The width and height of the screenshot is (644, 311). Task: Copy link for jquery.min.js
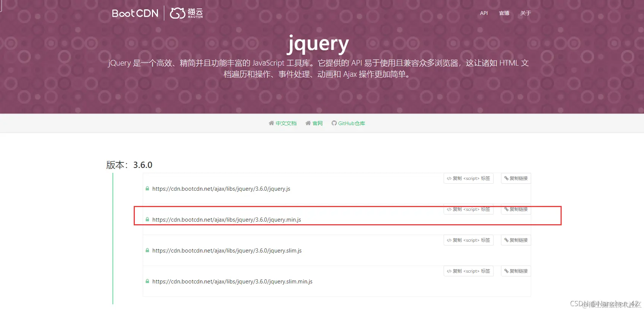(x=516, y=209)
